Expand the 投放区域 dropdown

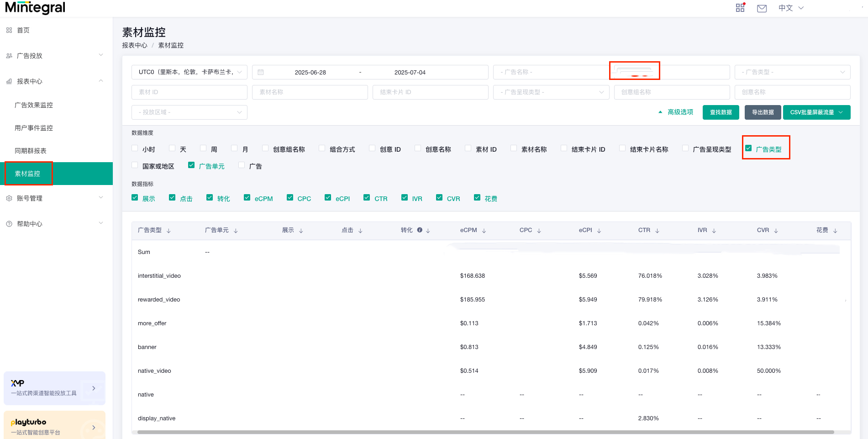pos(189,112)
